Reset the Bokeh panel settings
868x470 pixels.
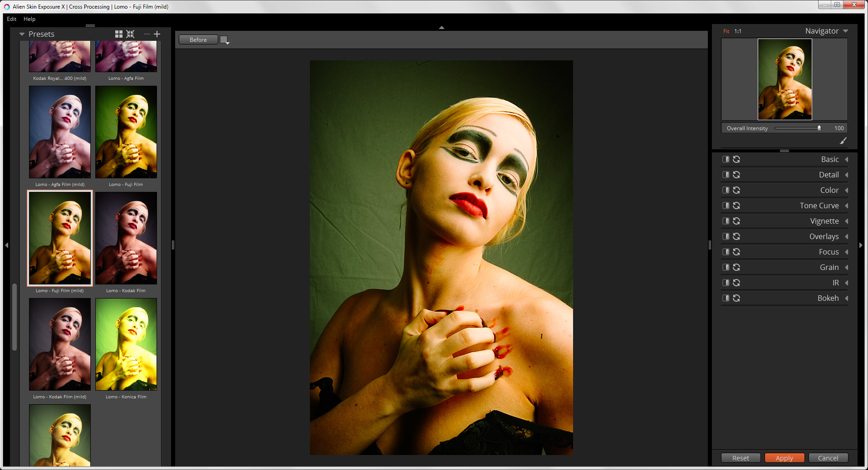pos(736,298)
